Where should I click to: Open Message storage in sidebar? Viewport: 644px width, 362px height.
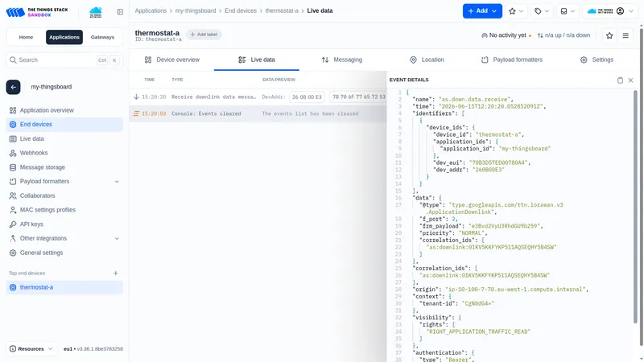point(64,167)
